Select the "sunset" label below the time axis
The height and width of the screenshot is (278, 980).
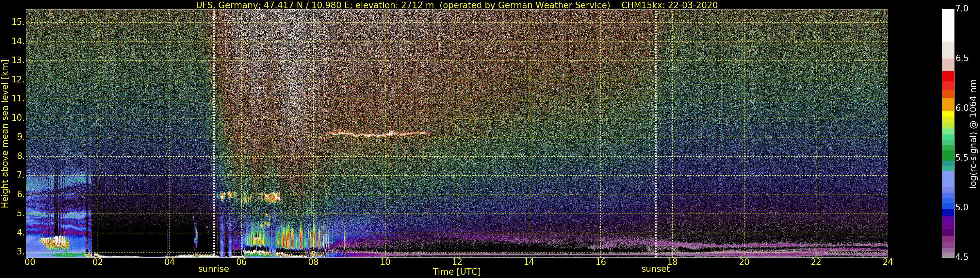656,269
